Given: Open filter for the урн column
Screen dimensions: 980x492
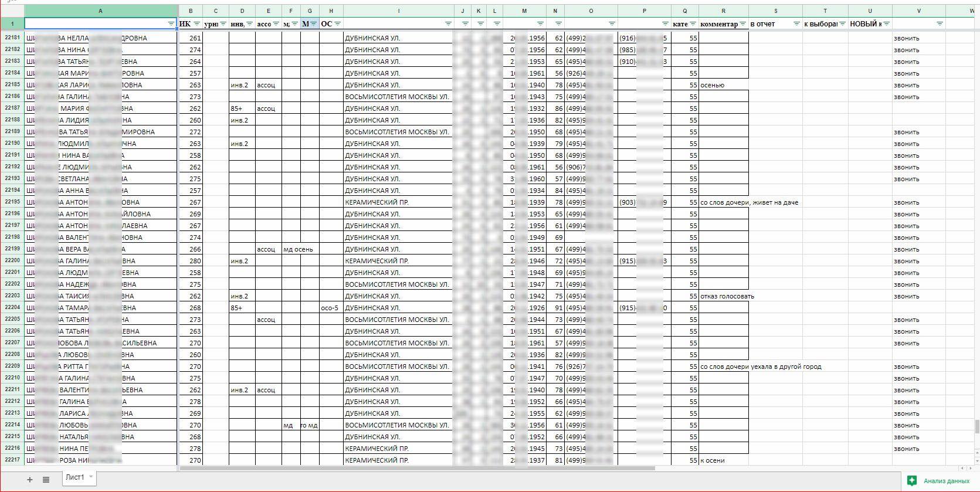Looking at the screenshot, I should pyautogui.click(x=223, y=24).
